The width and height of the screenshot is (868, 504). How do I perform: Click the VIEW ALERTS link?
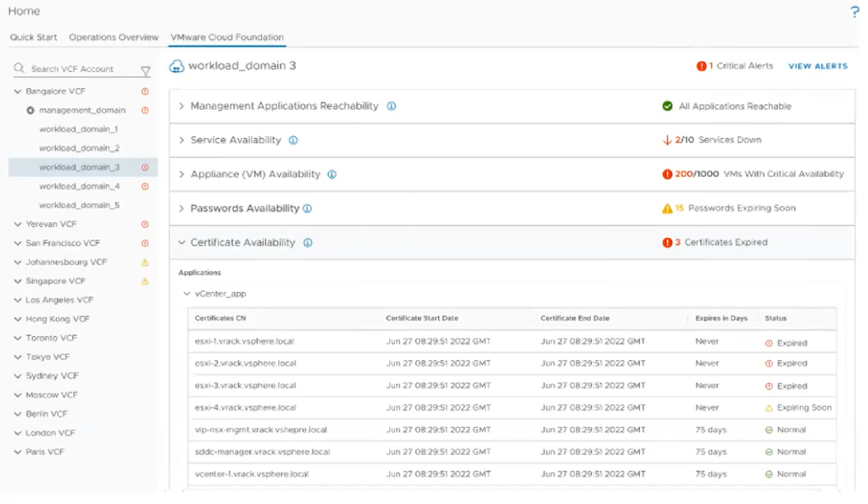(x=817, y=66)
